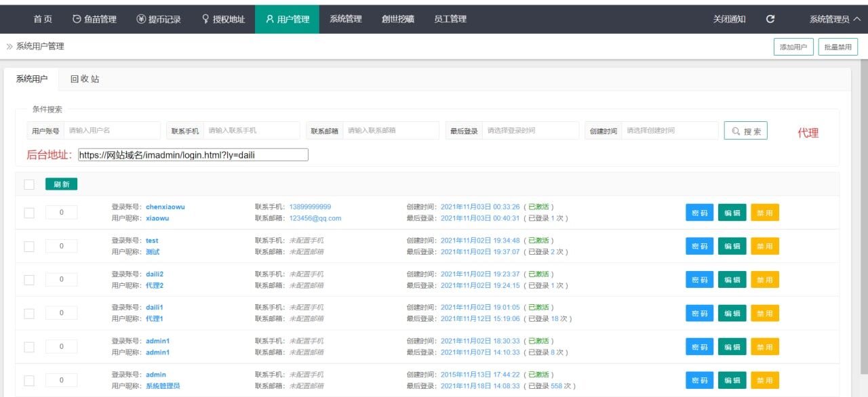Click the nickname 代理1 in the list

pyautogui.click(x=155, y=318)
